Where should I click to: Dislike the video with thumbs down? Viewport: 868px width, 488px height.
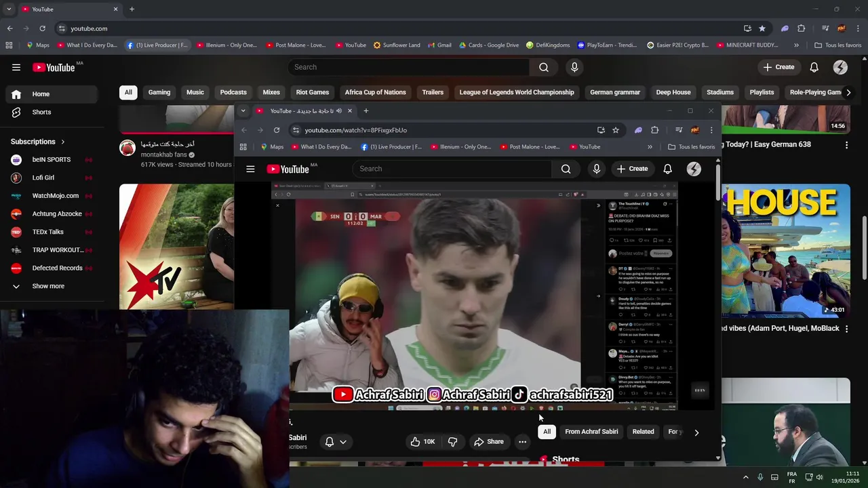point(452,442)
